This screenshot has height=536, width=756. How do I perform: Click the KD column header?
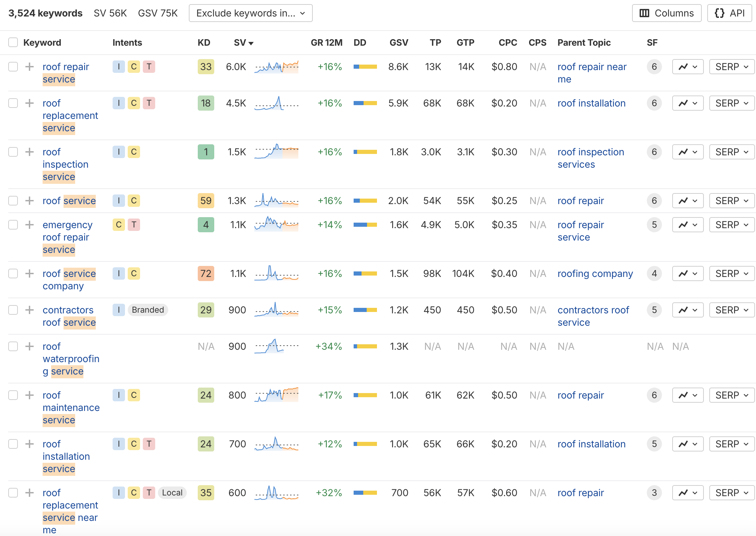[x=204, y=42]
